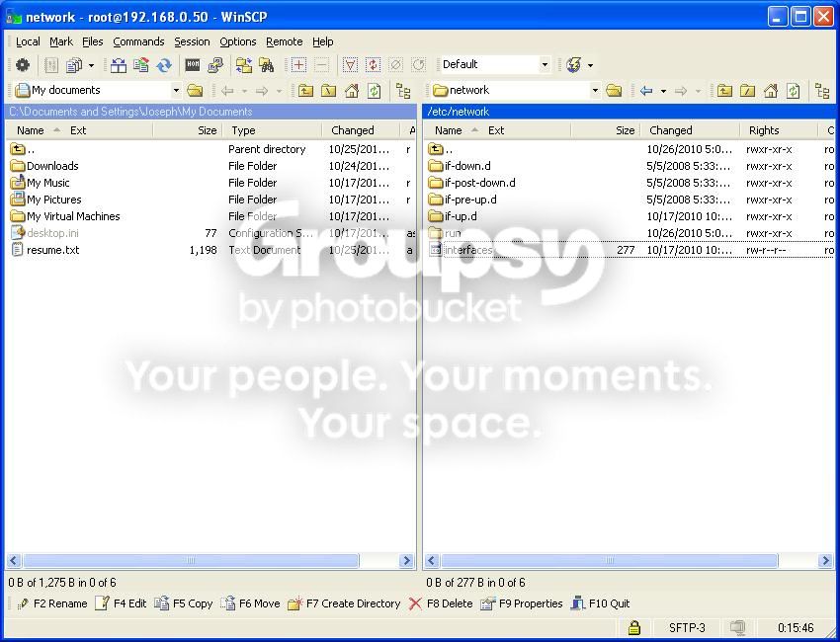
Task: Click the filter funnel toolbar icon
Action: coord(350,65)
